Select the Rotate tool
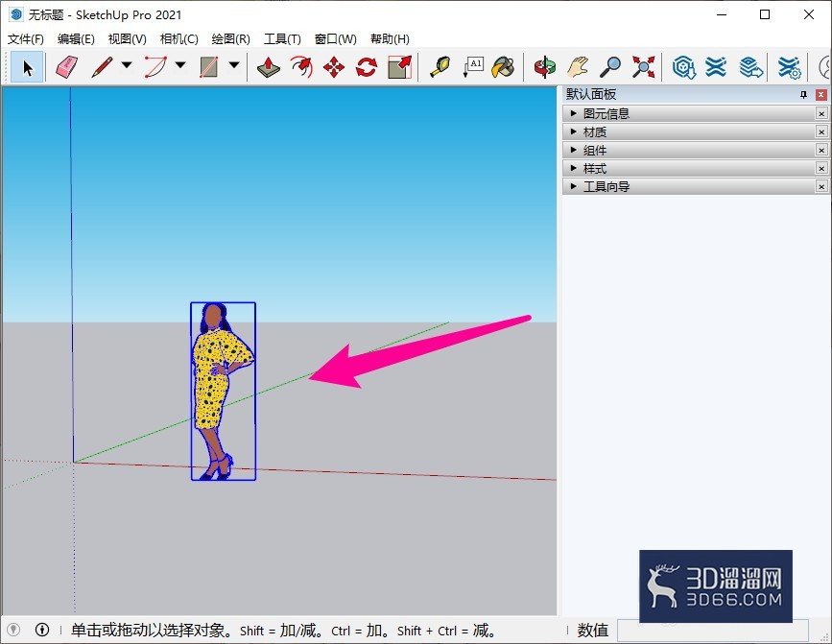 coord(367,67)
